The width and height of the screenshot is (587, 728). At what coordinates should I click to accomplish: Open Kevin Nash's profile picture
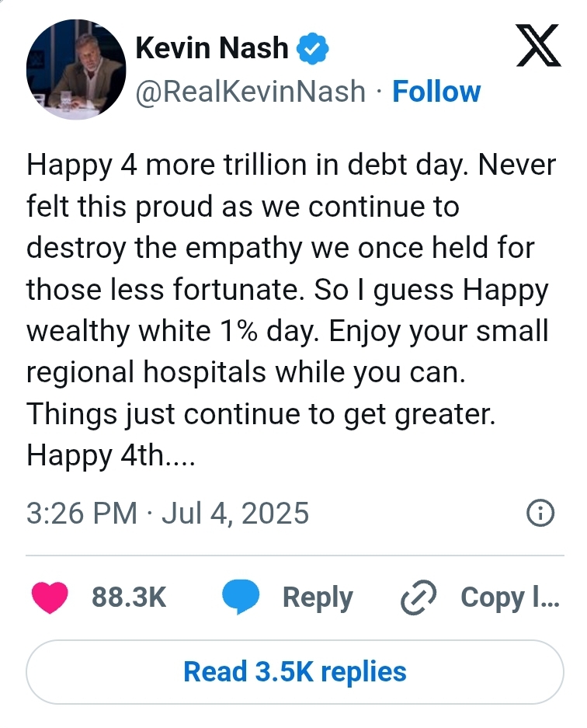76,70
